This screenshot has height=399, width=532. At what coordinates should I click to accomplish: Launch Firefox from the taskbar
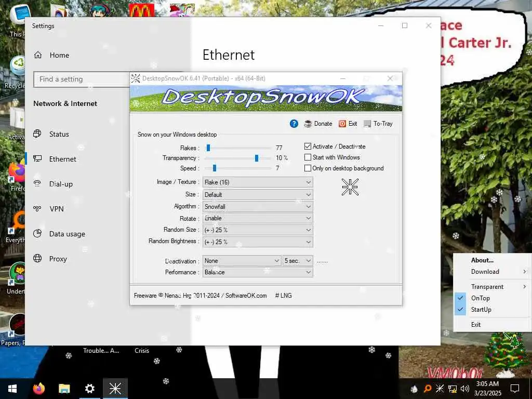click(x=38, y=389)
